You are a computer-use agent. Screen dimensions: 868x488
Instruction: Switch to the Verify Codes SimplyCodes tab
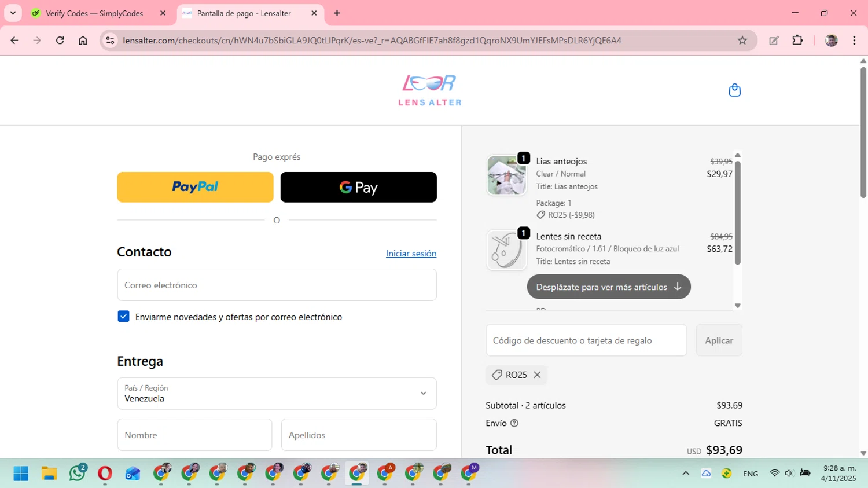pos(94,13)
